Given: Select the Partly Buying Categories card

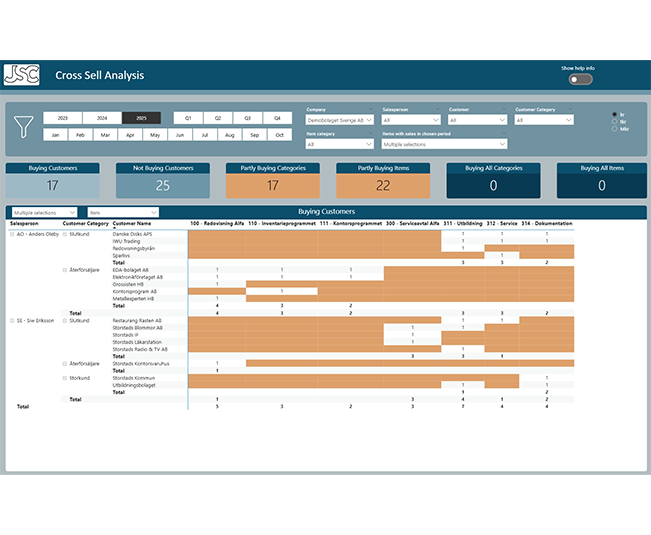Looking at the screenshot, I should [273, 180].
